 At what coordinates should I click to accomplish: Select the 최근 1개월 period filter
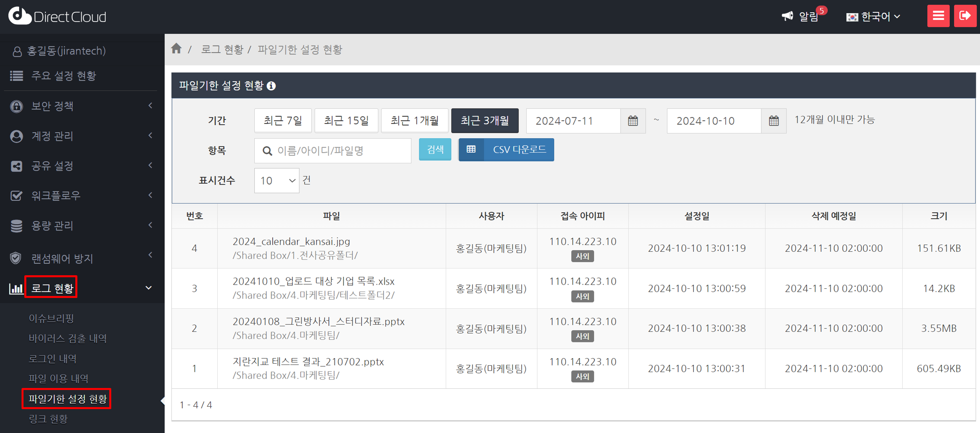pos(414,121)
